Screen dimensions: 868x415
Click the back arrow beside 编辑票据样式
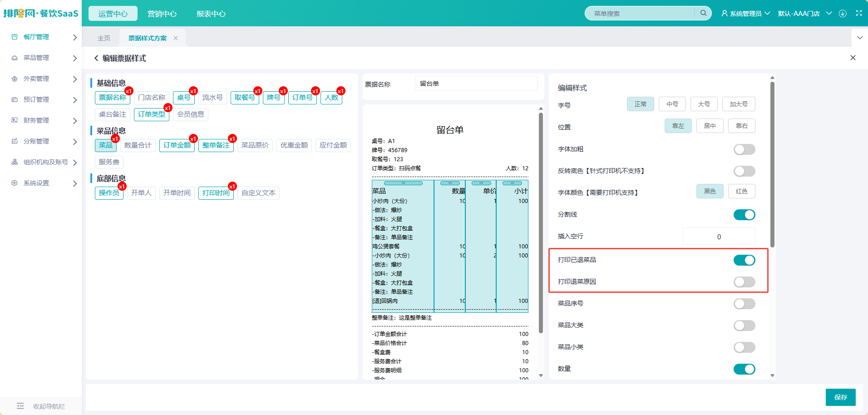pyautogui.click(x=96, y=58)
